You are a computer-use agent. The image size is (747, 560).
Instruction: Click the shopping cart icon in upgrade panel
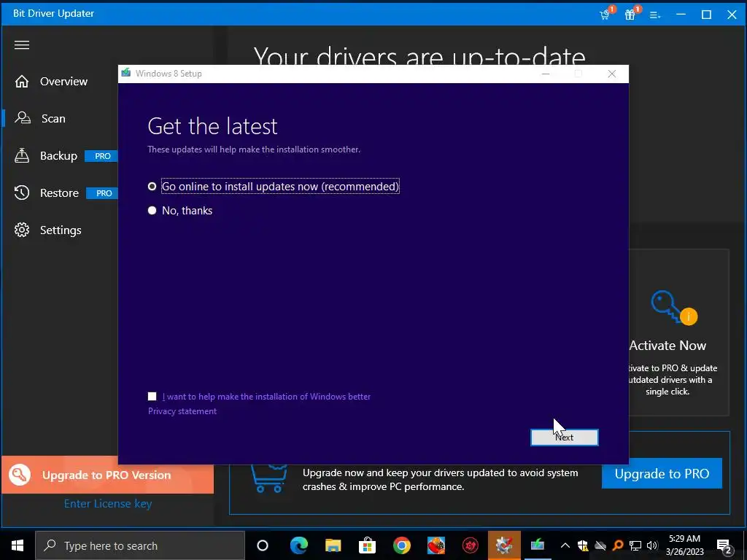[269, 479]
